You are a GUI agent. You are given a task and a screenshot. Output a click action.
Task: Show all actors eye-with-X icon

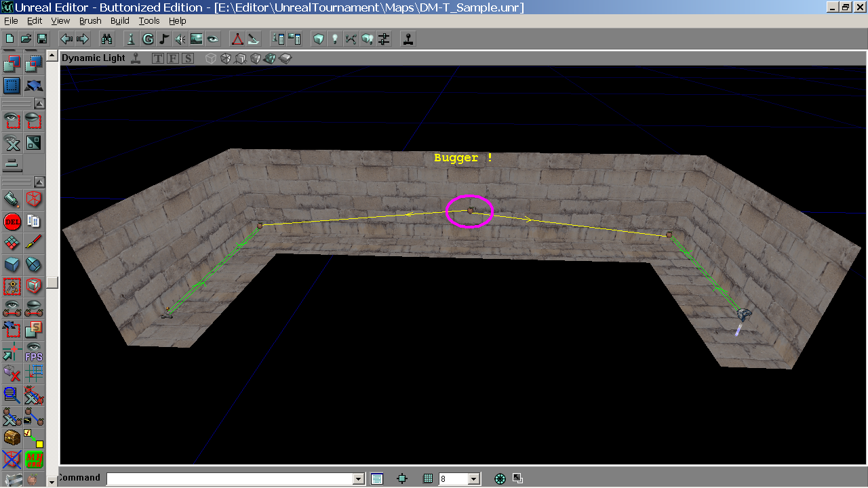12,142
